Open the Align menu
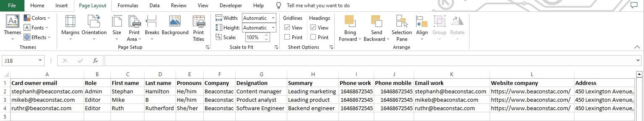644x121 pixels. (x=422, y=28)
